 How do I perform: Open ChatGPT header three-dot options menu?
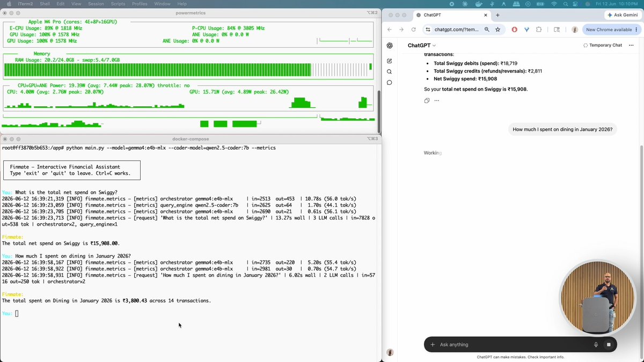(x=632, y=45)
